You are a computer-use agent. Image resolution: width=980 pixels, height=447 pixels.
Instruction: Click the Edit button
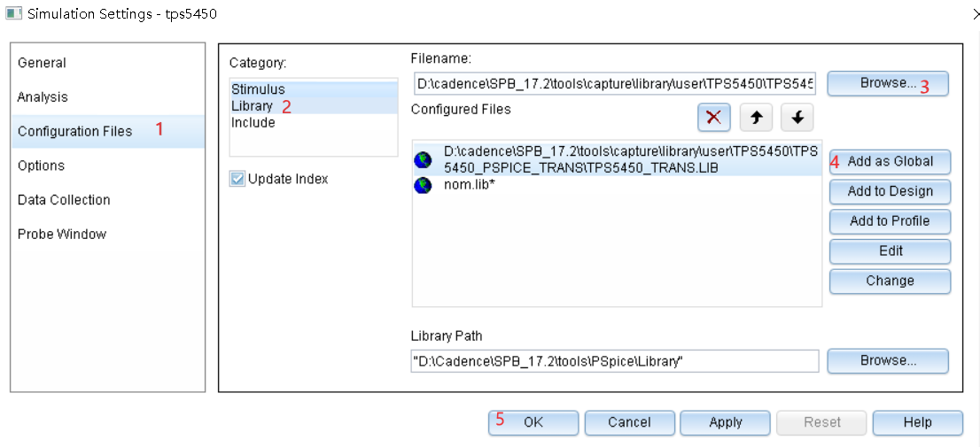(890, 251)
